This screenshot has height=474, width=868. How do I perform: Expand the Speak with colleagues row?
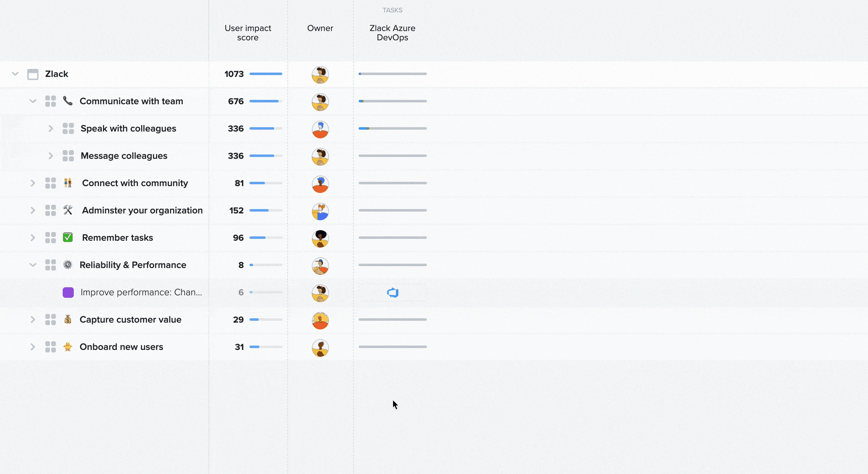click(51, 128)
